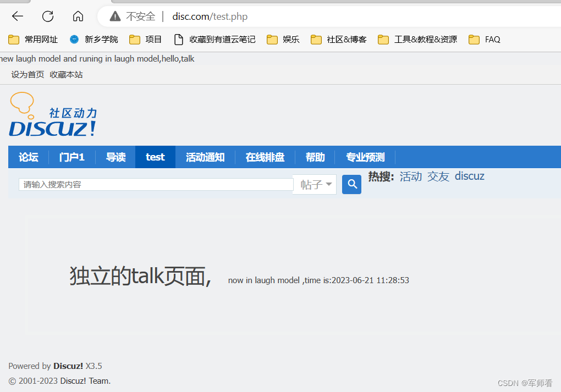Click the browser back navigation arrow
561x392 pixels.
coord(17,16)
